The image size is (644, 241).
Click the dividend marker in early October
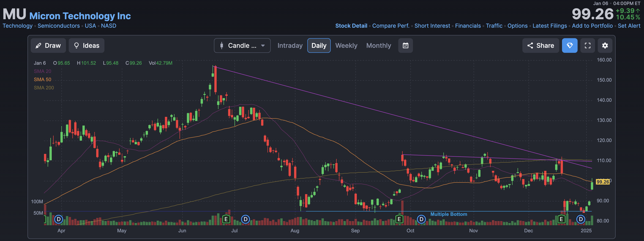[x=421, y=219]
